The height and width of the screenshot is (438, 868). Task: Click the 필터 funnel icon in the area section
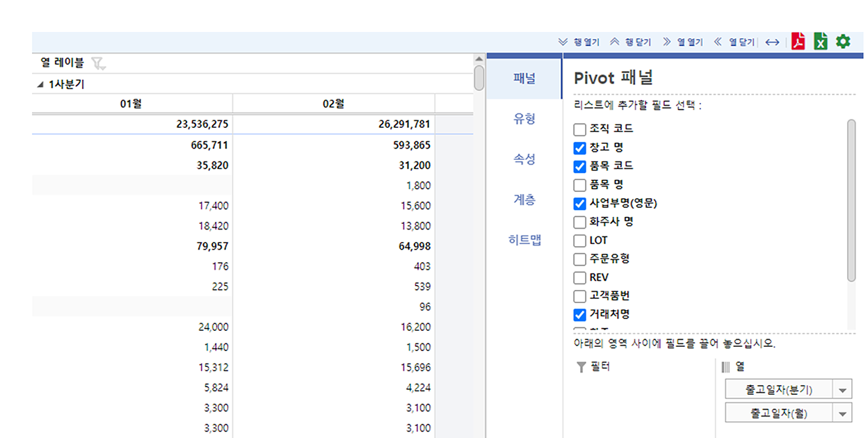tap(581, 367)
